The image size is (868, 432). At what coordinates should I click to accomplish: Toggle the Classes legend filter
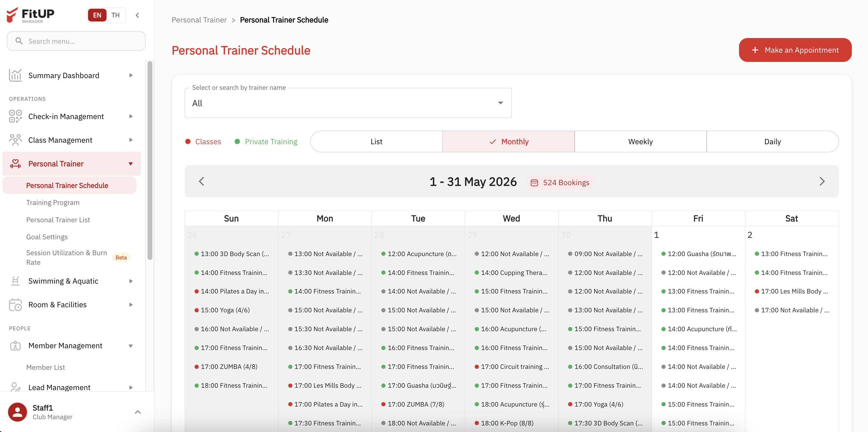[x=203, y=142]
